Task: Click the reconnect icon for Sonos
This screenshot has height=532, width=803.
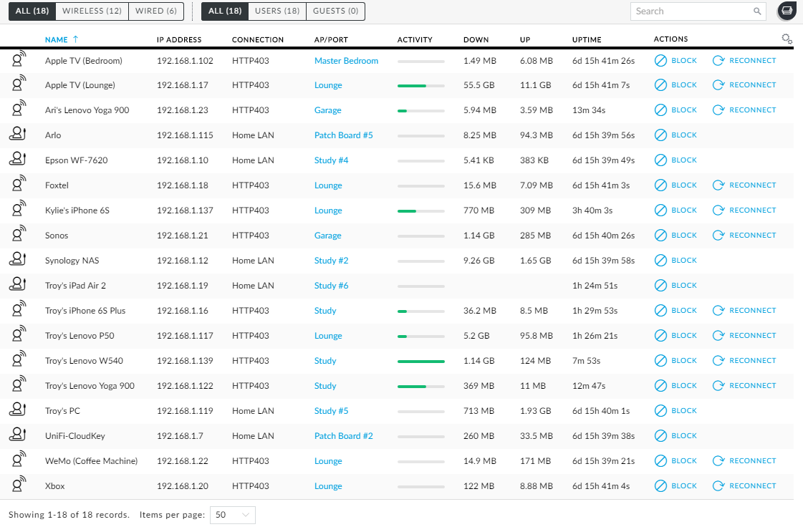Action: point(718,235)
